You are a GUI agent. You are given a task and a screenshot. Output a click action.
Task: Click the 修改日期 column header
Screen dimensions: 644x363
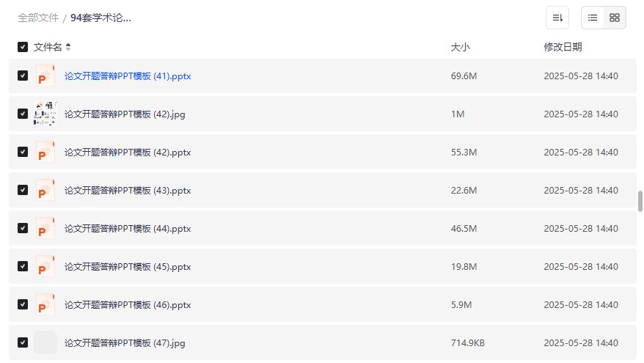click(563, 47)
